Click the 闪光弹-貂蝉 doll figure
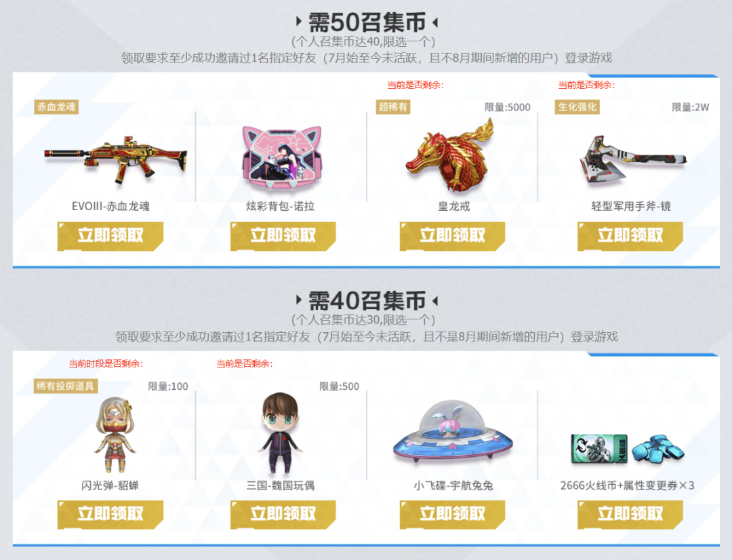The width and height of the screenshot is (732, 560). (115, 435)
